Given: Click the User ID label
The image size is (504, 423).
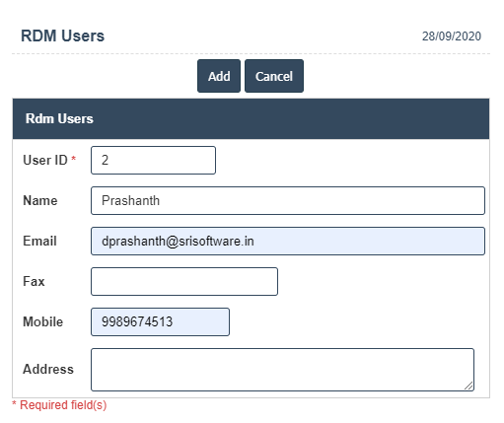Looking at the screenshot, I should [45, 160].
